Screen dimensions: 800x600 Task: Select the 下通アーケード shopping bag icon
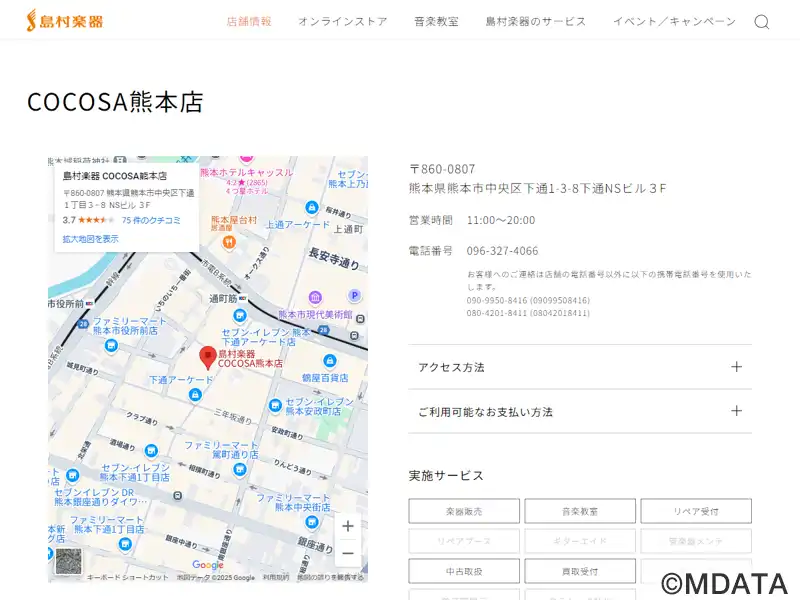tap(195, 394)
